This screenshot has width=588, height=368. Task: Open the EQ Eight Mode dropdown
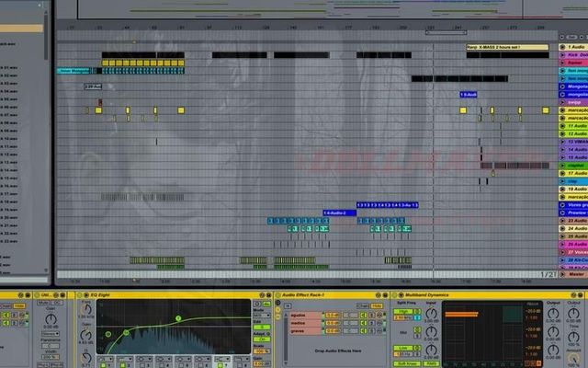click(262, 316)
